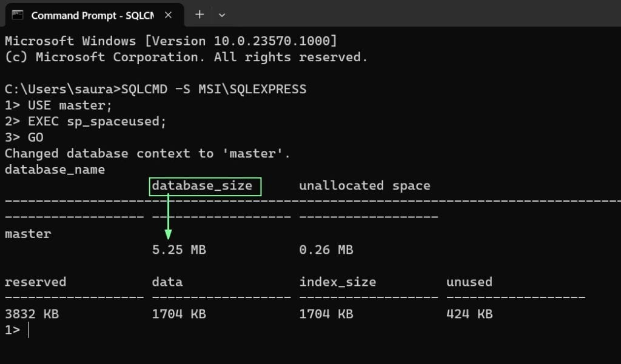The width and height of the screenshot is (621, 364).
Task: Click 'Changed database context to master' message
Action: tap(148, 153)
